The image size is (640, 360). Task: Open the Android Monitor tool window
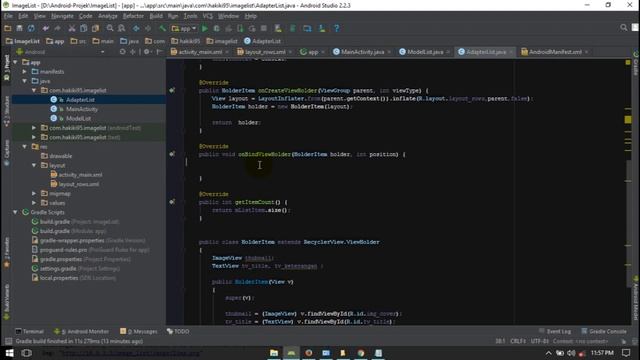[x=82, y=331]
